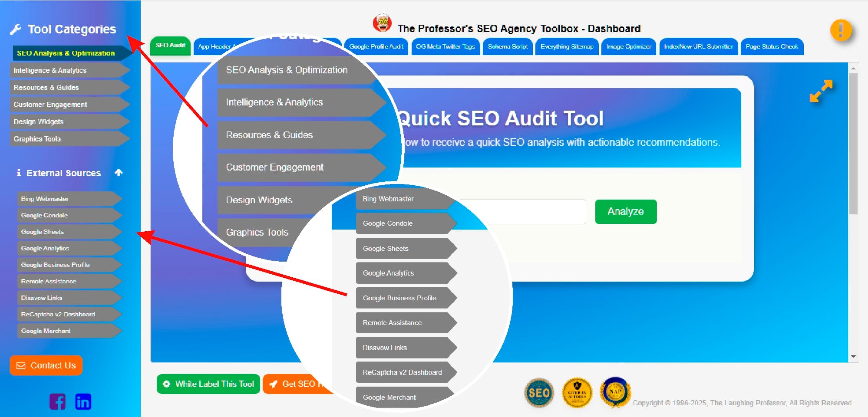Open the LinkedIn icon in sidebar
The width and height of the screenshot is (868, 417).
pos(83,401)
